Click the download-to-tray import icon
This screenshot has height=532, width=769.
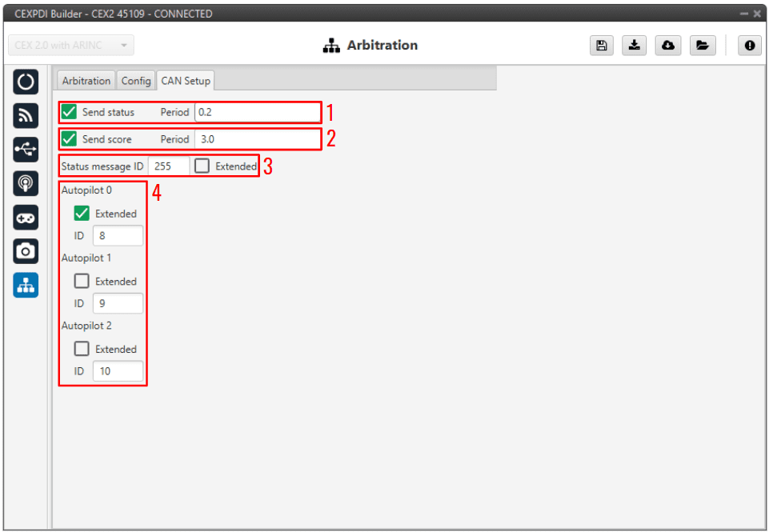click(635, 45)
